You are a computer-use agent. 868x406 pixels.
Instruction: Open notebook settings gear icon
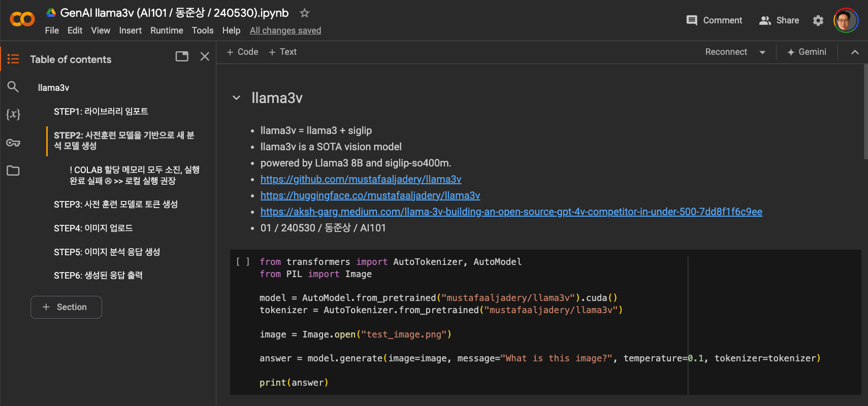[818, 20]
